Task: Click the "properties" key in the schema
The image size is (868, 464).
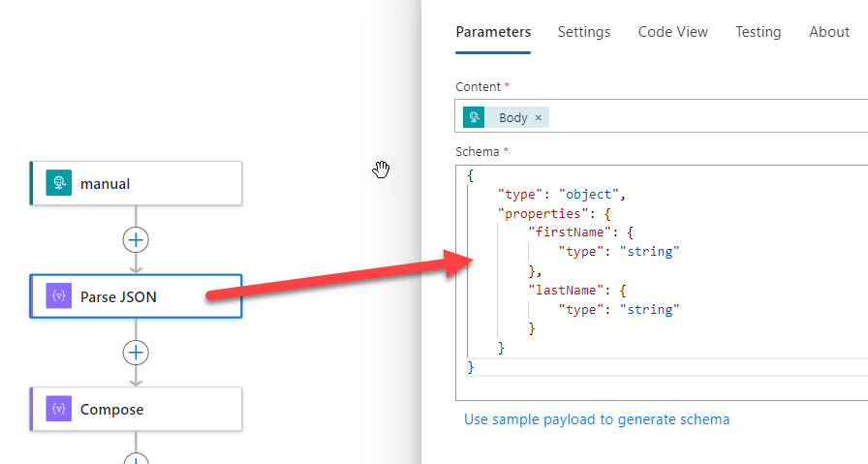Action: 542,213
